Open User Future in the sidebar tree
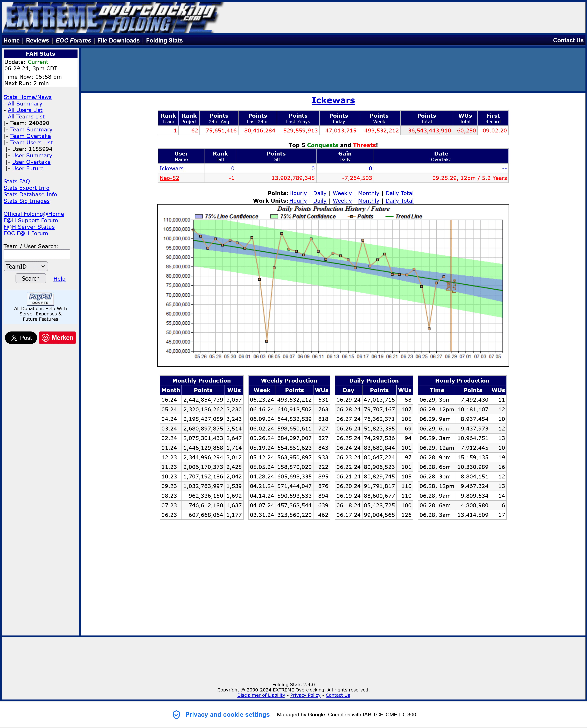 click(28, 169)
